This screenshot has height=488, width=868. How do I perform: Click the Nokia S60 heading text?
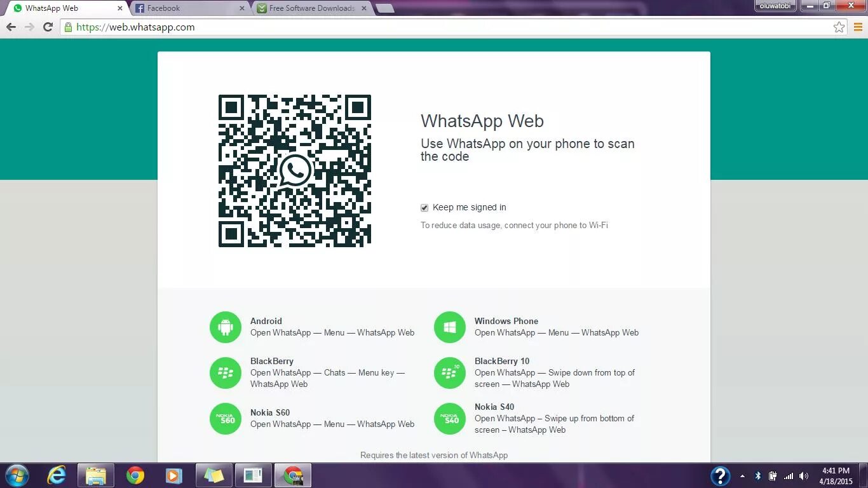pos(270,412)
